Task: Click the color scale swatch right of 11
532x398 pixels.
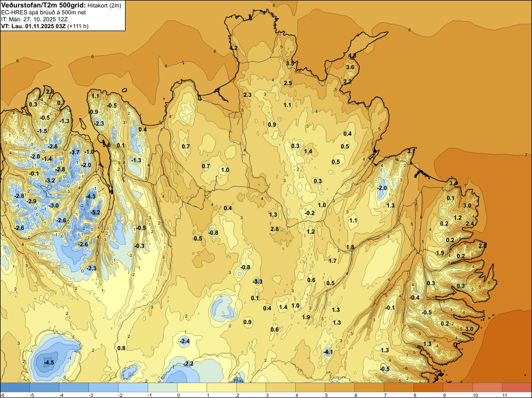Action: [517, 387]
